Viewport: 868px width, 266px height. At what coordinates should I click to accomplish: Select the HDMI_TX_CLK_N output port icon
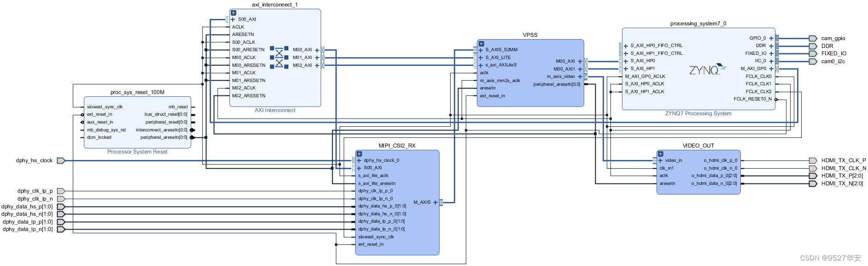pos(813,168)
